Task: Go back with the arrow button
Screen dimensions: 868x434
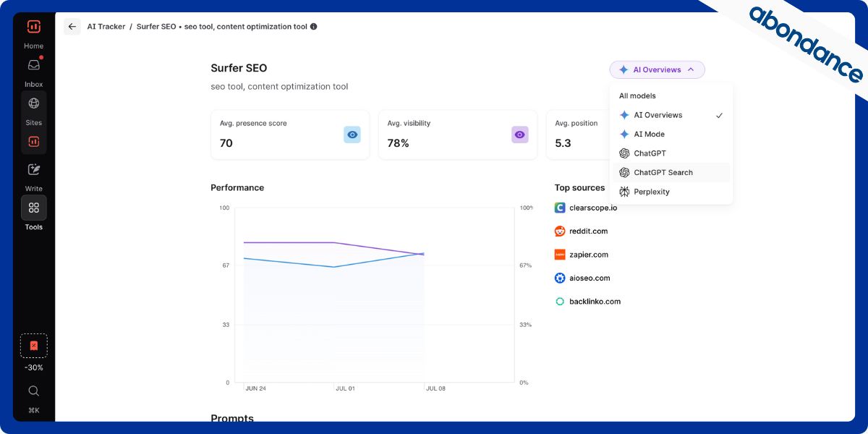Action: point(72,27)
